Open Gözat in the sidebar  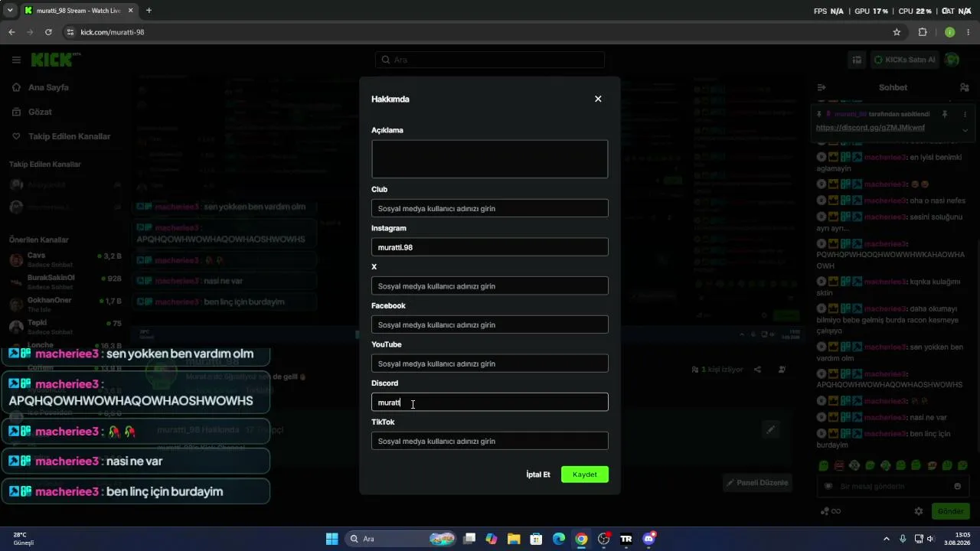pyautogui.click(x=40, y=112)
